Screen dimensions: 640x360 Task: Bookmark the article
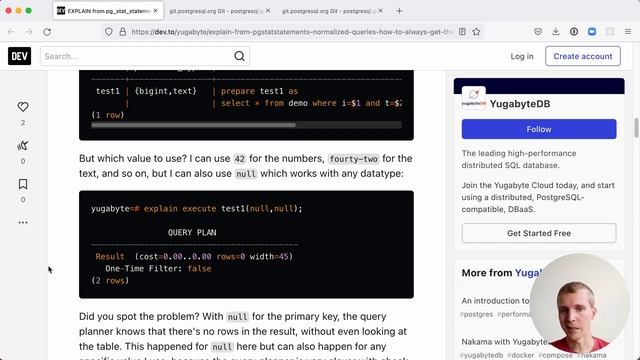coord(23,184)
